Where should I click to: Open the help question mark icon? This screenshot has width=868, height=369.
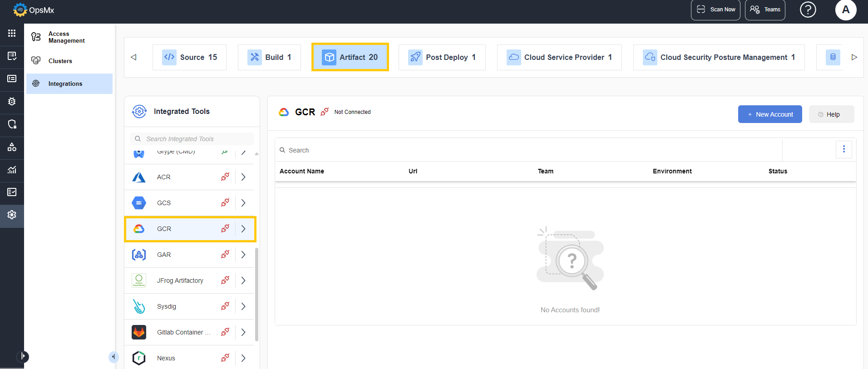pos(808,10)
